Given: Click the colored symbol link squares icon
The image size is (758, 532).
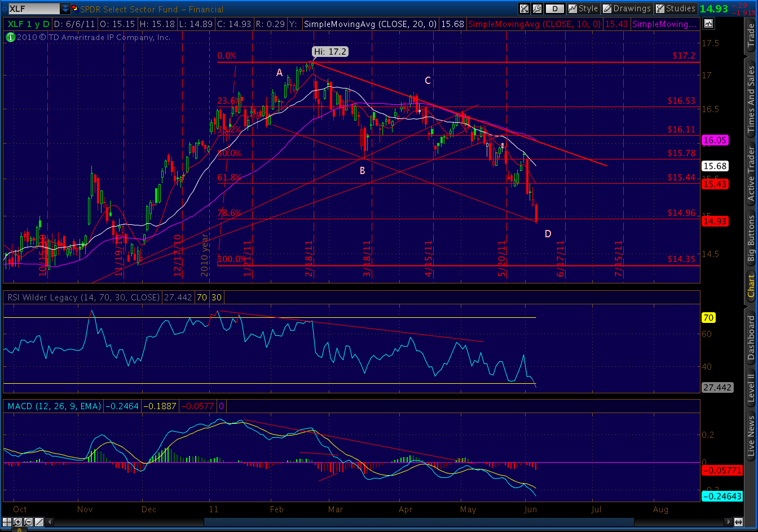Looking at the screenshot, I should 76,8.
